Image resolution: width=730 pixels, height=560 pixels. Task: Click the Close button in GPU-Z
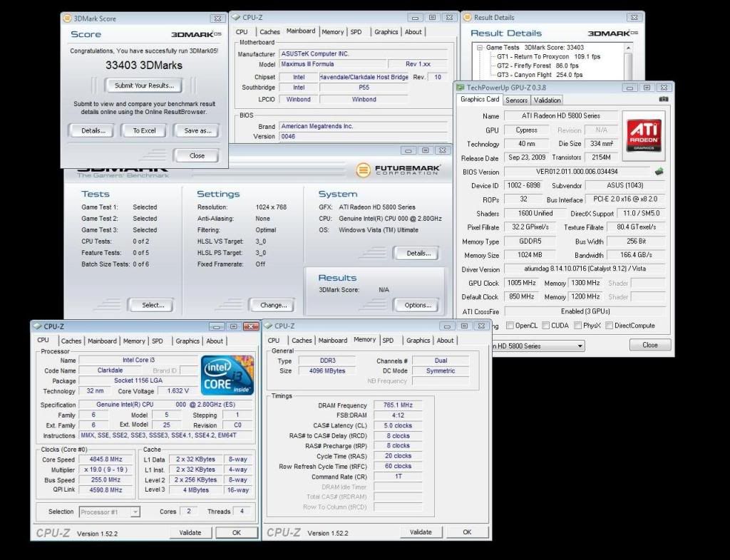650,345
